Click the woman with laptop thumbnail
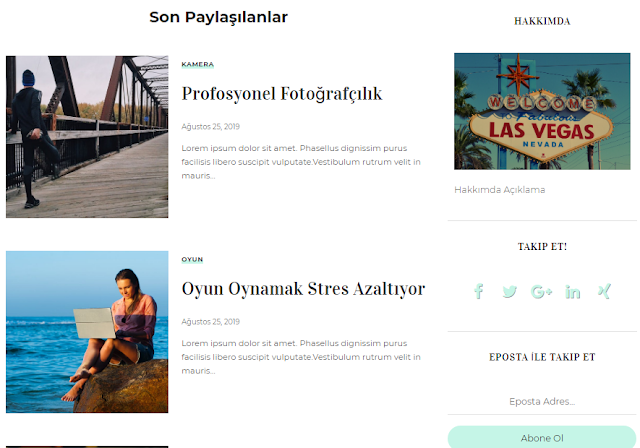Image resolution: width=640 pixels, height=448 pixels. pyautogui.click(x=87, y=332)
